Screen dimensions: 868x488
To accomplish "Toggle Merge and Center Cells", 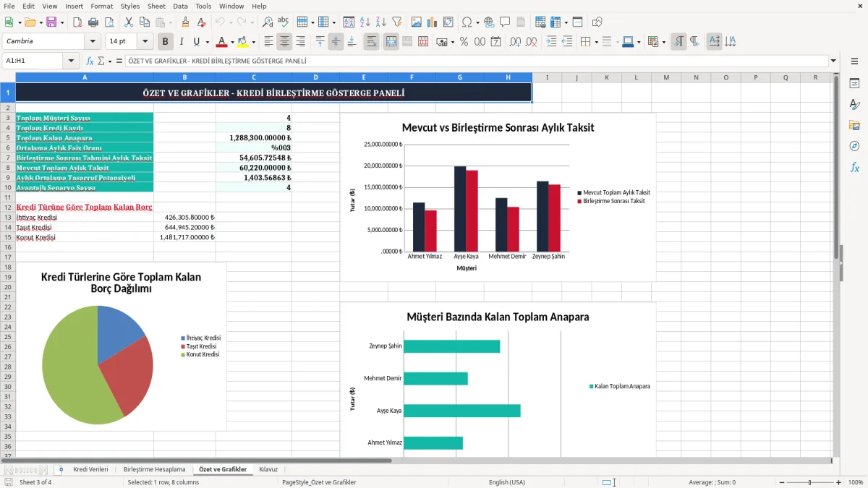I will point(391,42).
